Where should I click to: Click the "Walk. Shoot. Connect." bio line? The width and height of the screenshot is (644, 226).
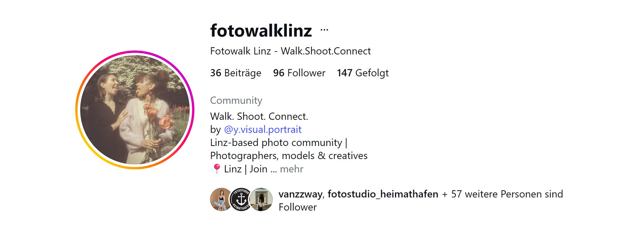pos(259,117)
